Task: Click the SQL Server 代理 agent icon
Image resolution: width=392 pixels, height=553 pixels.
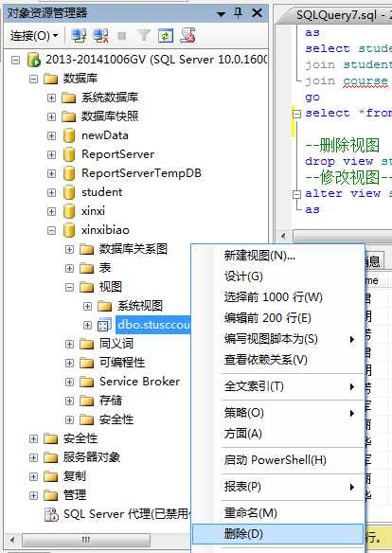Action: point(51,514)
